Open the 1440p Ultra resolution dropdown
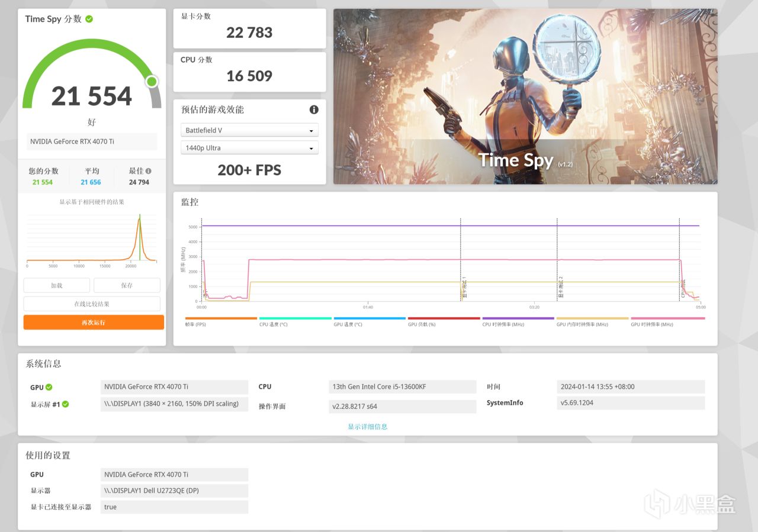Screen dimensions: 758x532 coord(249,148)
